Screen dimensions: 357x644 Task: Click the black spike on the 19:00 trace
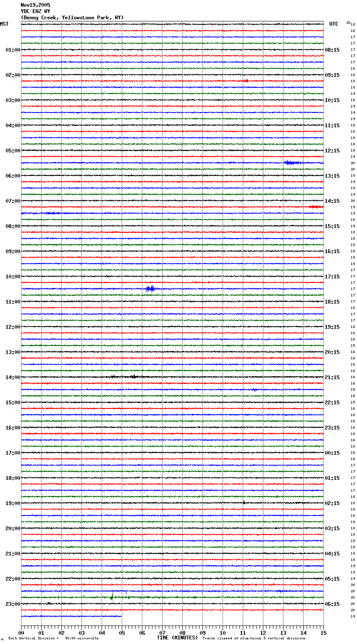click(244, 503)
